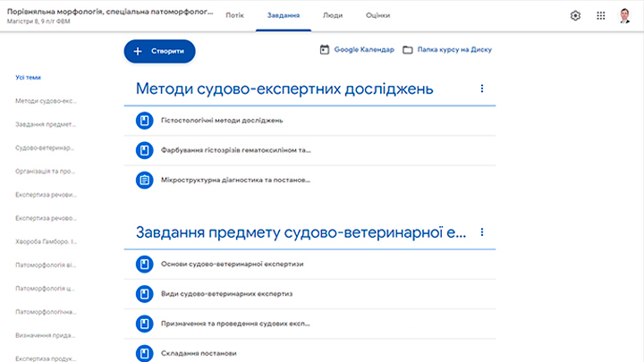Open topic heading Методи судово-експертних досліджень
Image resolution: width=644 pixels, height=362 pixels.
click(x=284, y=88)
